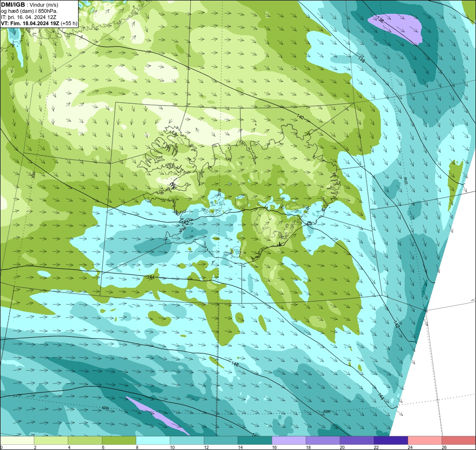Click the legend tick value '2'

click(x=35, y=447)
